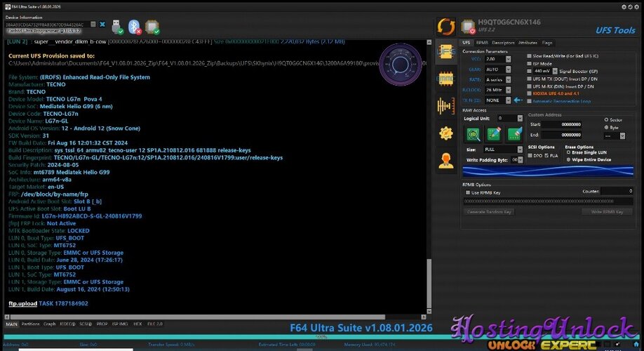Click the F64 Ultra Suite title bar app icon

(8, 7)
